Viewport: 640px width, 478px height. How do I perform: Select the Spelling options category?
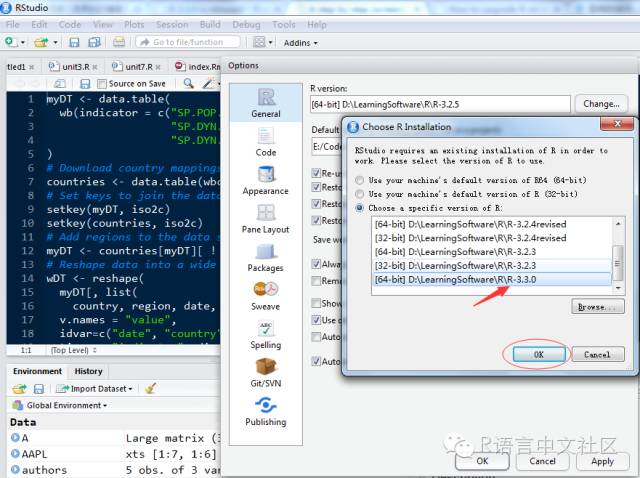click(266, 335)
